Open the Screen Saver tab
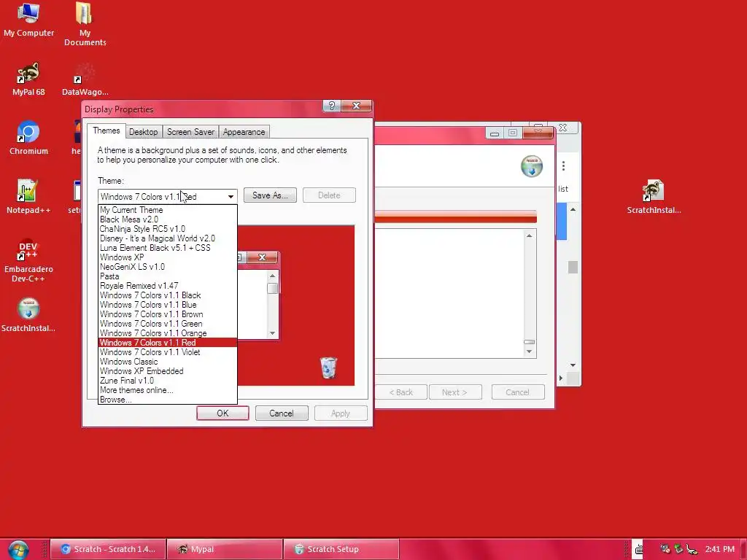This screenshot has height=560, width=747. coord(190,132)
